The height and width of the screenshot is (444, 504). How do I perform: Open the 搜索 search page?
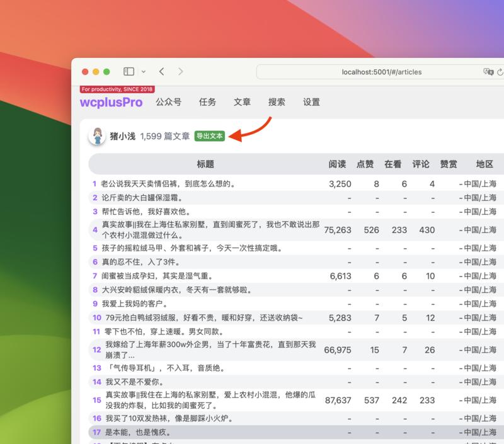(x=278, y=101)
